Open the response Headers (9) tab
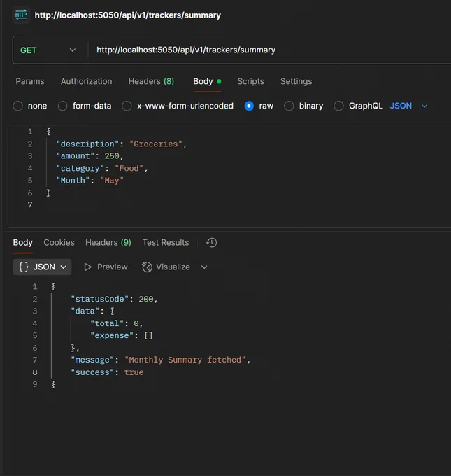Image resolution: width=451 pixels, height=476 pixels. click(x=108, y=243)
